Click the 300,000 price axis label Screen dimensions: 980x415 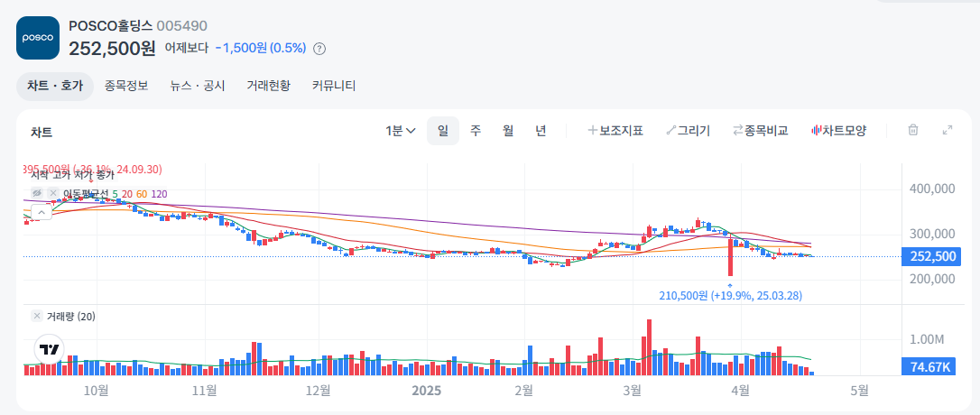point(932,234)
